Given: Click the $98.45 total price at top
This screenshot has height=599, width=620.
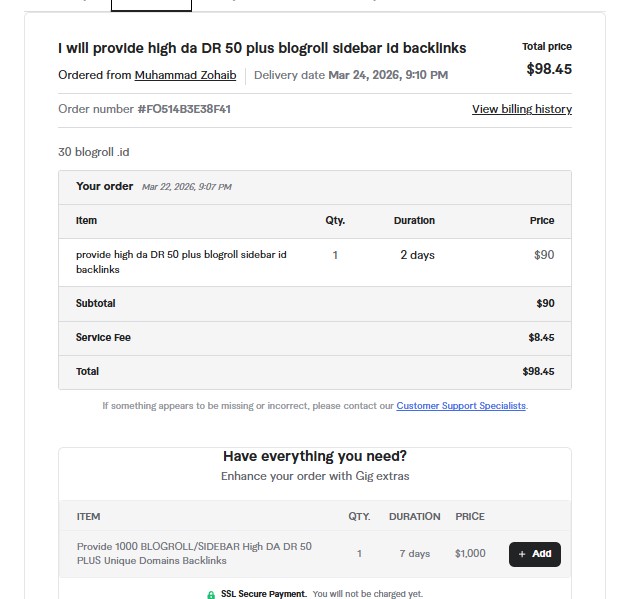Looking at the screenshot, I should [549, 69].
